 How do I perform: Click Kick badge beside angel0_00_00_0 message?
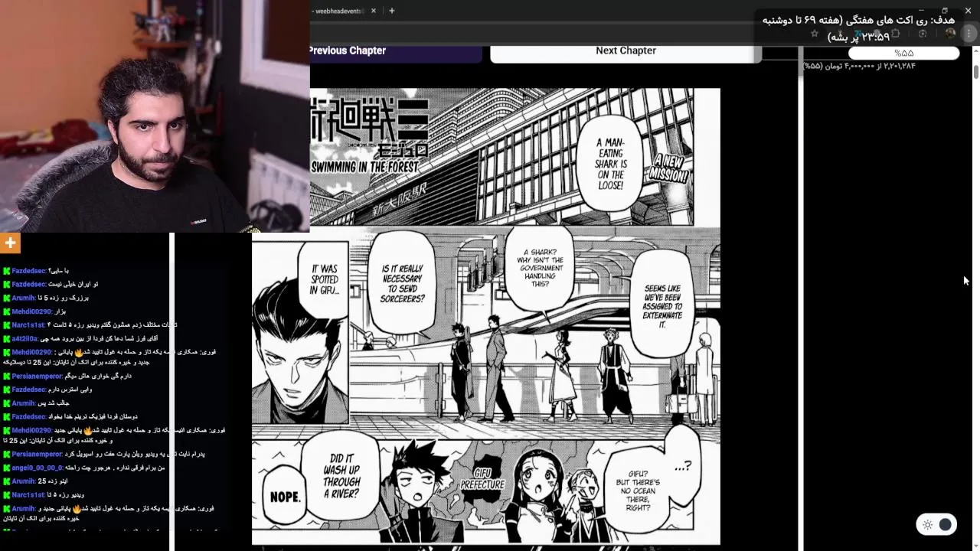point(6,468)
